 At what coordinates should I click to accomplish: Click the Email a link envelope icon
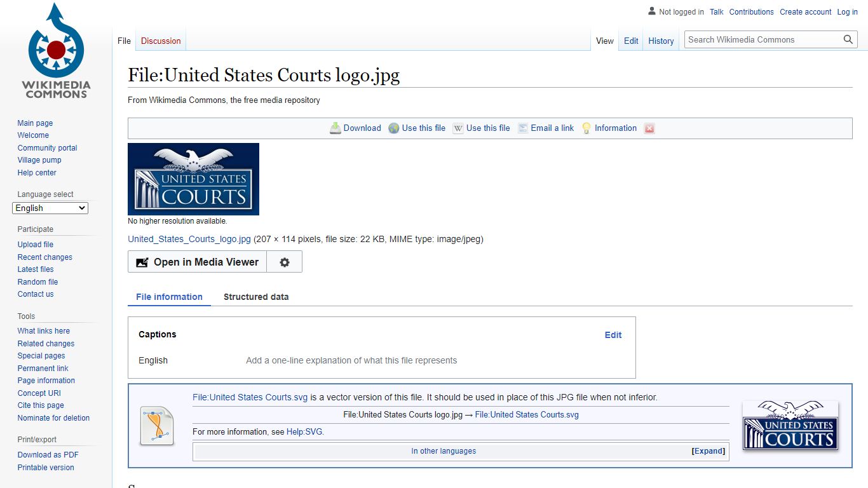coord(523,128)
